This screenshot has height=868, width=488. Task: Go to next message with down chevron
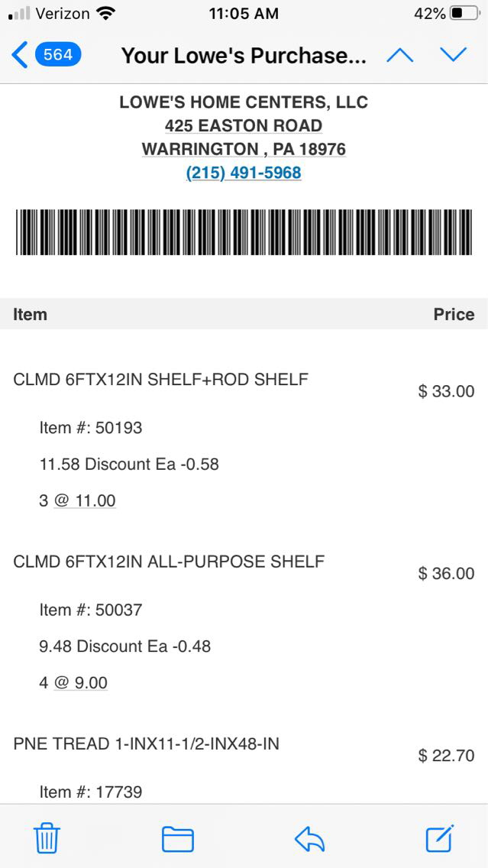coord(453,55)
